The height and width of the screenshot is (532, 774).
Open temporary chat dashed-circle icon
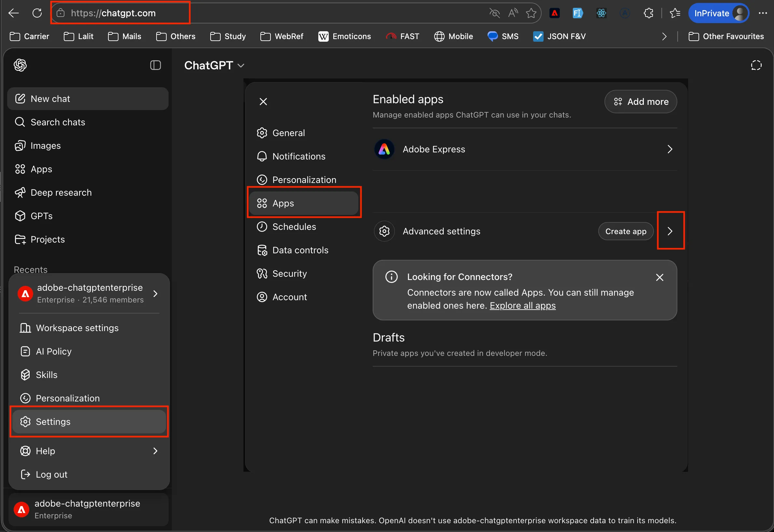point(756,65)
